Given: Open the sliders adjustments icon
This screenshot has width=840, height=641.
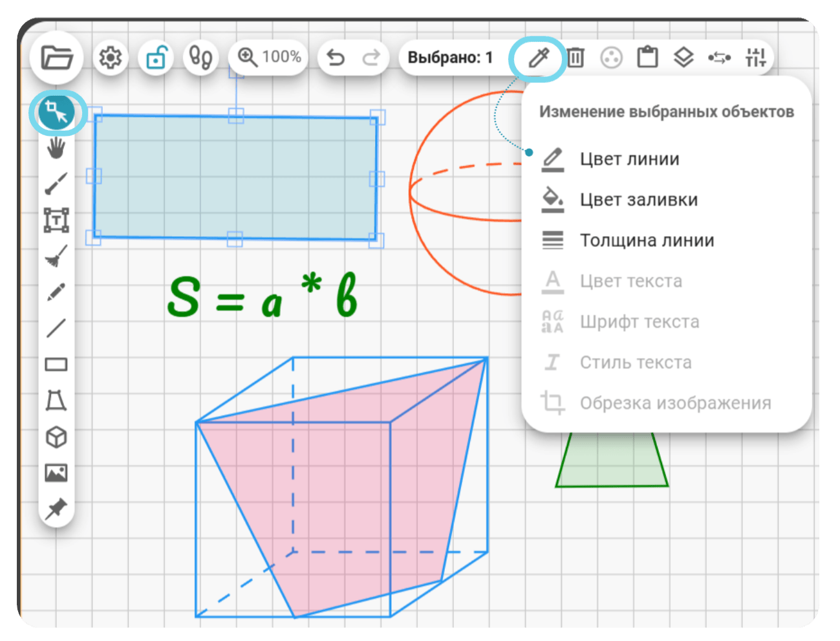Looking at the screenshot, I should 755,58.
